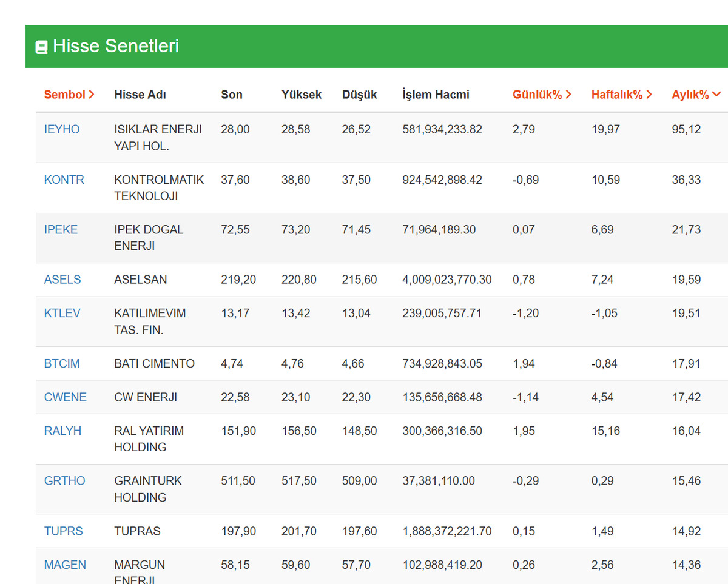Image resolution: width=728 pixels, height=584 pixels.
Task: Click KTLEV monthly change 19,51
Action: pyautogui.click(x=686, y=314)
